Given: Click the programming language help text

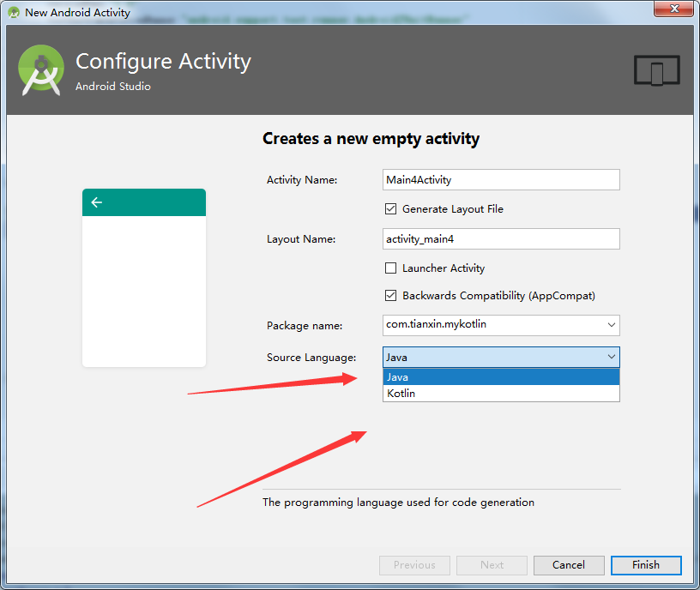Looking at the screenshot, I should (x=398, y=503).
